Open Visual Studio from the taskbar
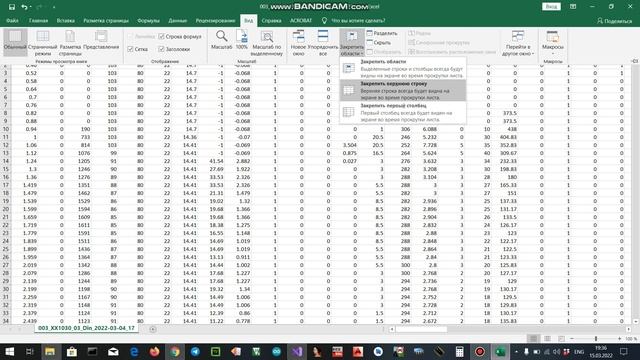This screenshot has height=360, width=640. [297, 351]
